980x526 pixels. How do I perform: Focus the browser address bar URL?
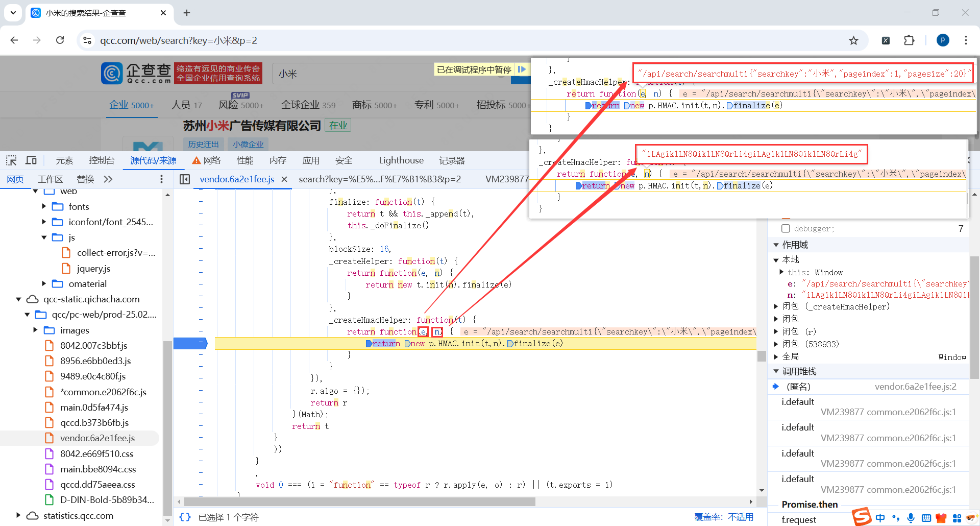pos(179,40)
